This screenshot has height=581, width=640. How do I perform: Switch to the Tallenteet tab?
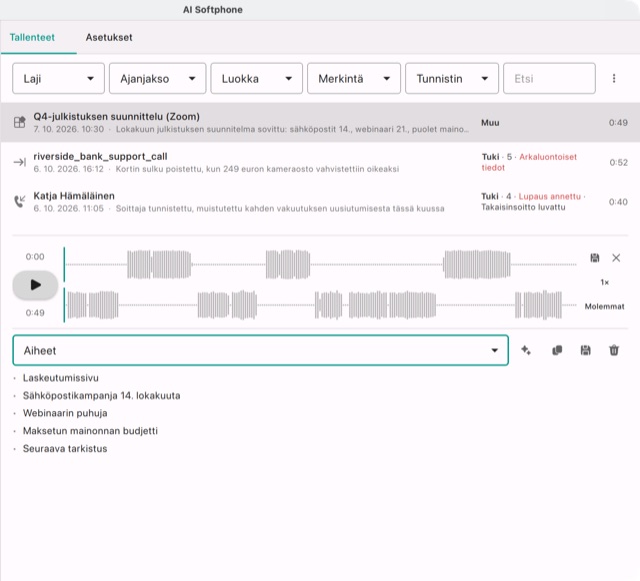point(32,38)
